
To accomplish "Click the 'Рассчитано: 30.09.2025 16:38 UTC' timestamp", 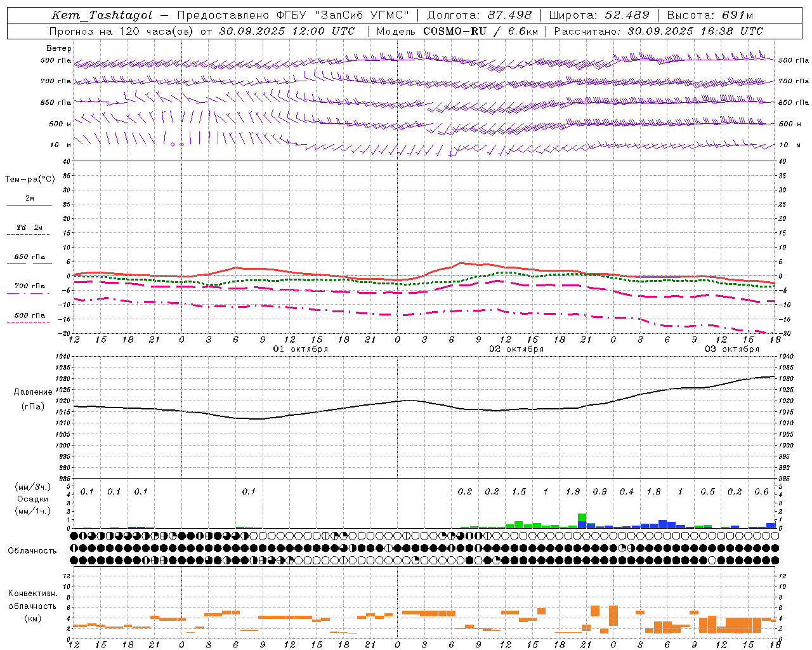I will [x=658, y=31].
